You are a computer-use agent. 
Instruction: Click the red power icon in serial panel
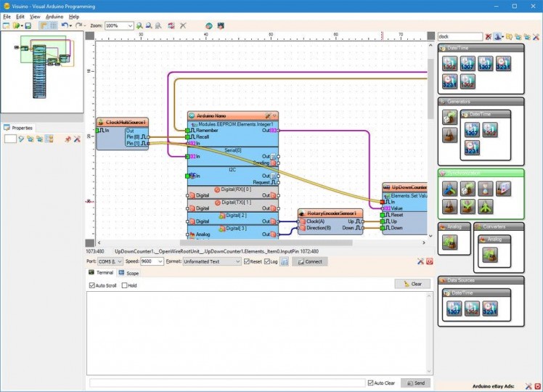pos(429,261)
